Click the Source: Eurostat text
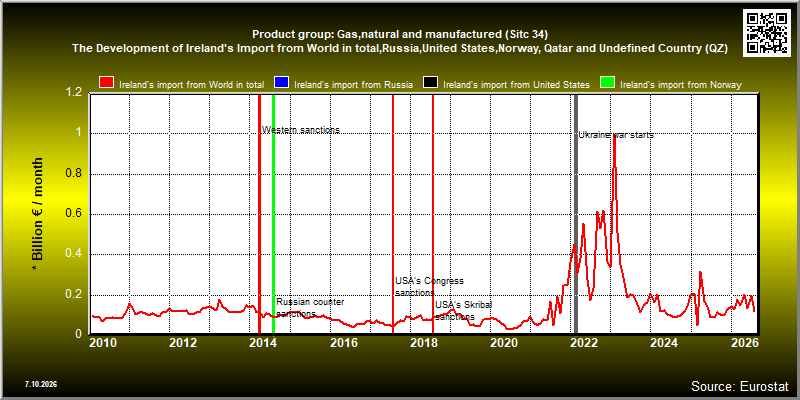This screenshot has height=400, width=800. click(739, 385)
